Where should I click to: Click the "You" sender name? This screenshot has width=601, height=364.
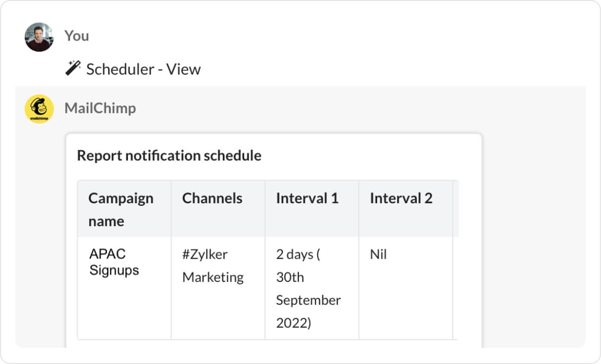pyautogui.click(x=77, y=36)
